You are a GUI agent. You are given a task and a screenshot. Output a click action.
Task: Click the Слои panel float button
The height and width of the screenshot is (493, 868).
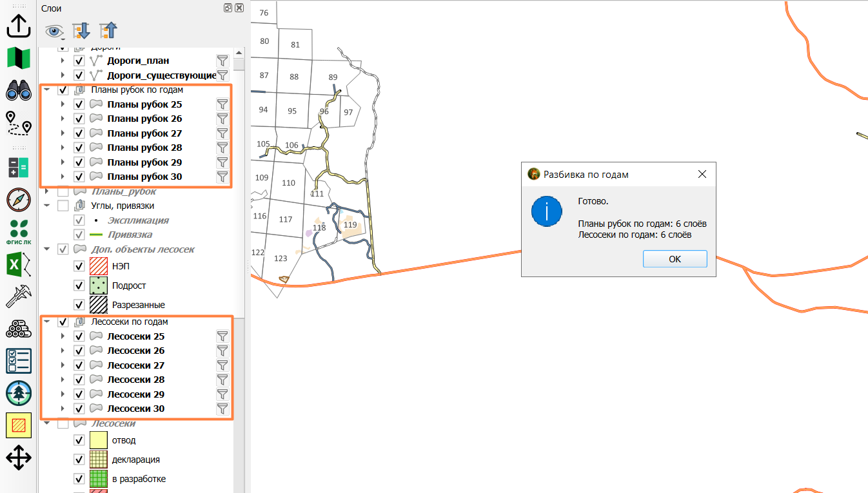[228, 8]
